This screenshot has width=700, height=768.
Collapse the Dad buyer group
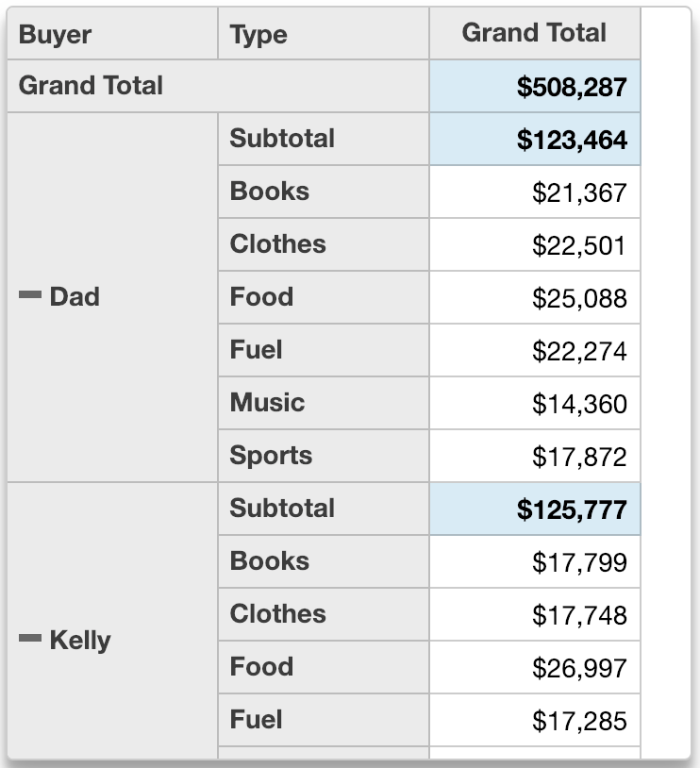pyautogui.click(x=30, y=297)
